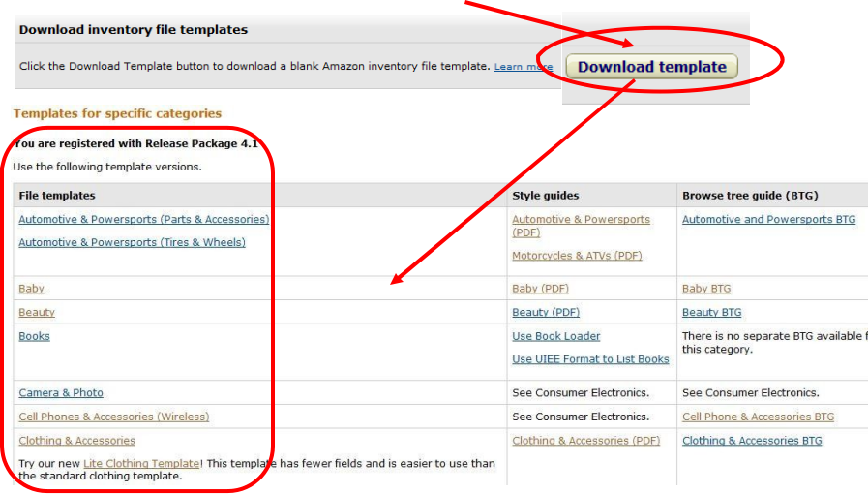This screenshot has width=868, height=494.
Task: View Motorcycles & ATVs (PDF) style guide
Action: click(577, 256)
